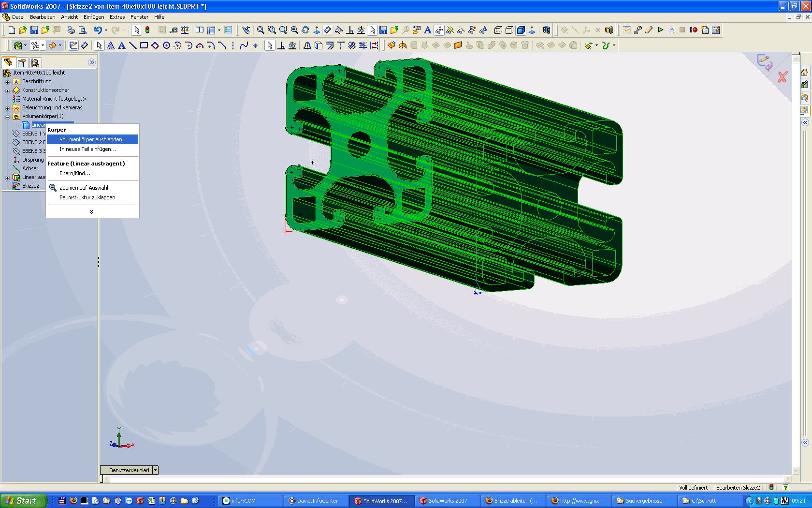Open the Datei menu
The width and height of the screenshot is (812, 508).
[x=18, y=17]
